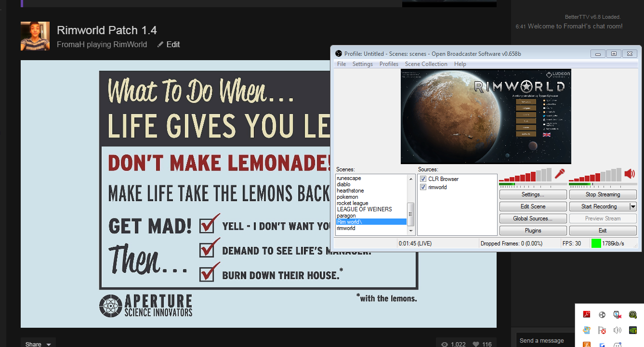Toggle the CLR Browser source checkbox
Viewport: 644px width, 347px height.
click(423, 179)
